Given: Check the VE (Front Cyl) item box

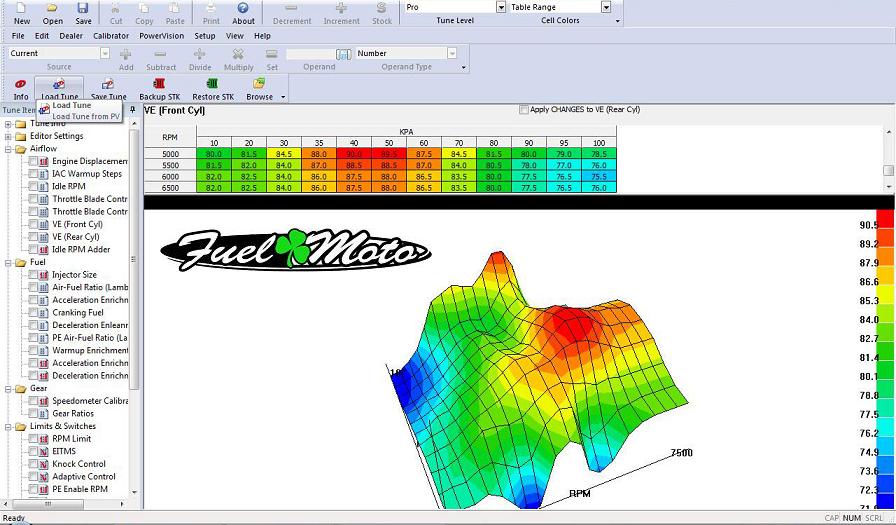Looking at the screenshot, I should (33, 224).
